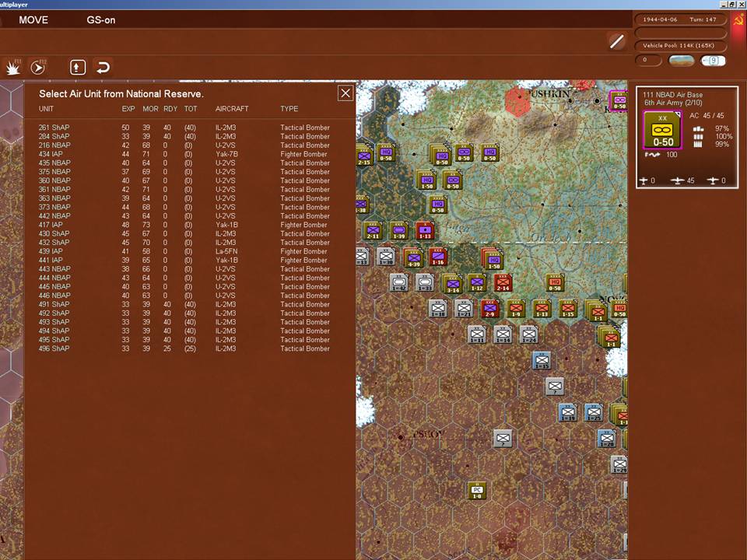The height and width of the screenshot is (560, 747).
Task: Click the F12 circled arrow icon
Action: tap(38, 67)
